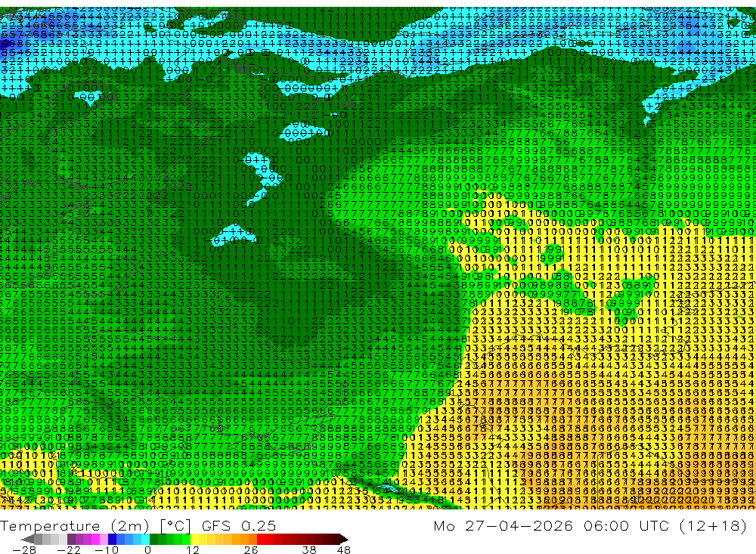Click the -28 legend label
Viewport: 756px width, 554px height.
[24, 549]
